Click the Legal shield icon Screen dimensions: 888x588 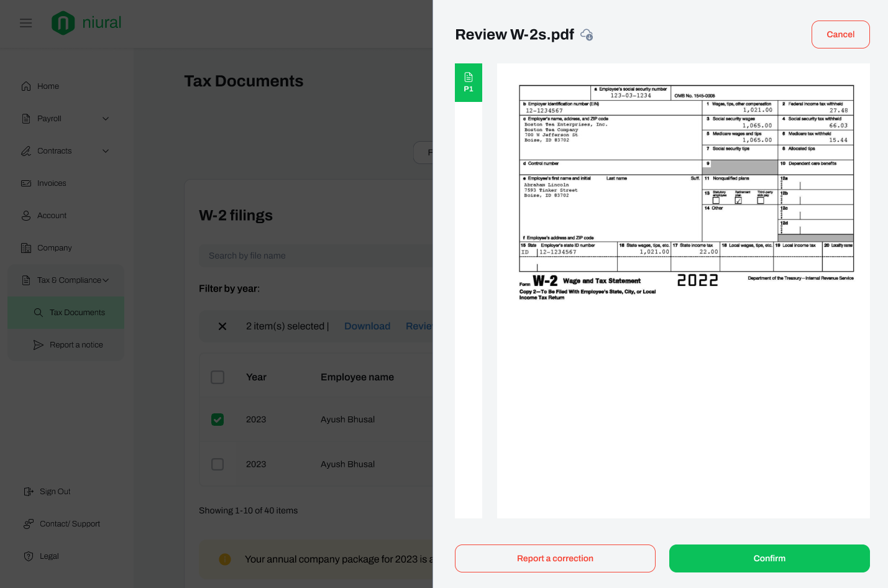pyautogui.click(x=29, y=556)
